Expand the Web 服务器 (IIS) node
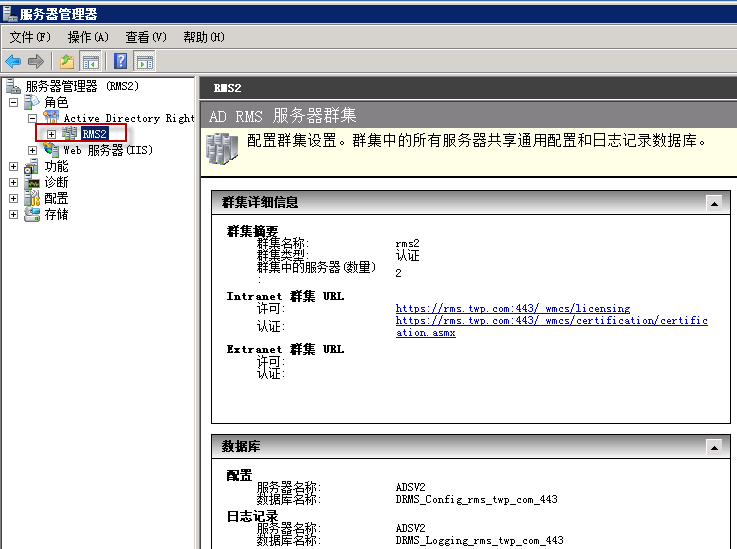Image resolution: width=737 pixels, height=549 pixels. (32, 150)
